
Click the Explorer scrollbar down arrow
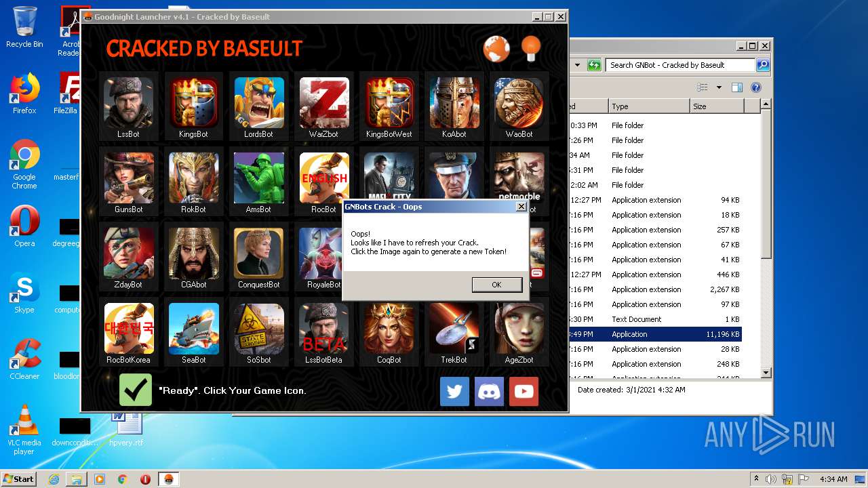tap(766, 373)
